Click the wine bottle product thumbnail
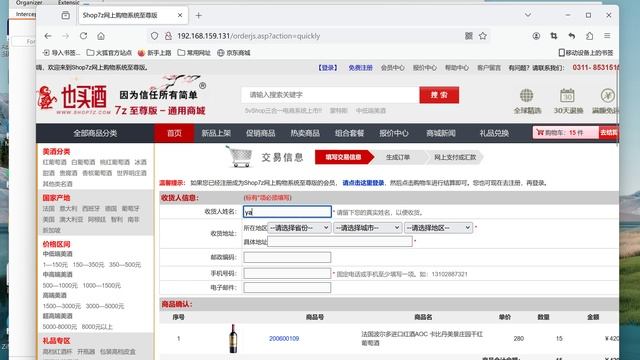Image resolution: width=640 pixels, height=360 pixels. [233, 338]
